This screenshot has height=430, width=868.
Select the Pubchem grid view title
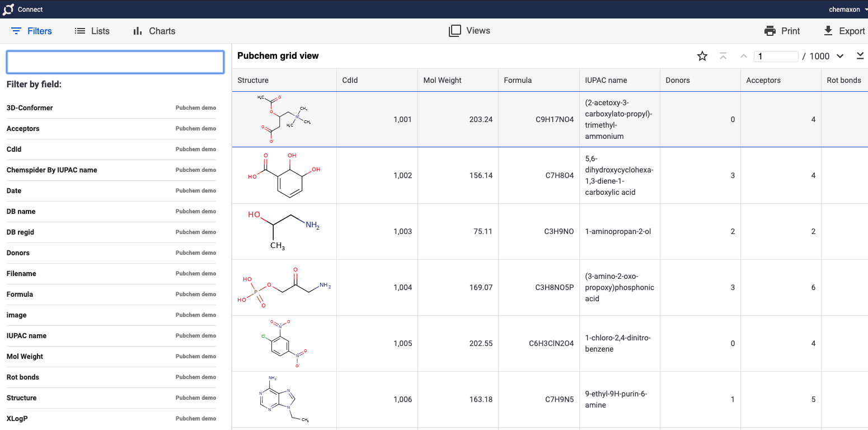pyautogui.click(x=278, y=56)
